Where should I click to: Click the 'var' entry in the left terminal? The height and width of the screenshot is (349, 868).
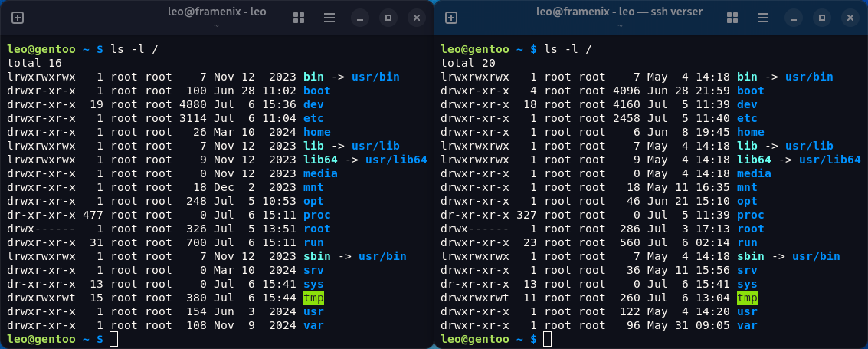pyautogui.click(x=313, y=326)
